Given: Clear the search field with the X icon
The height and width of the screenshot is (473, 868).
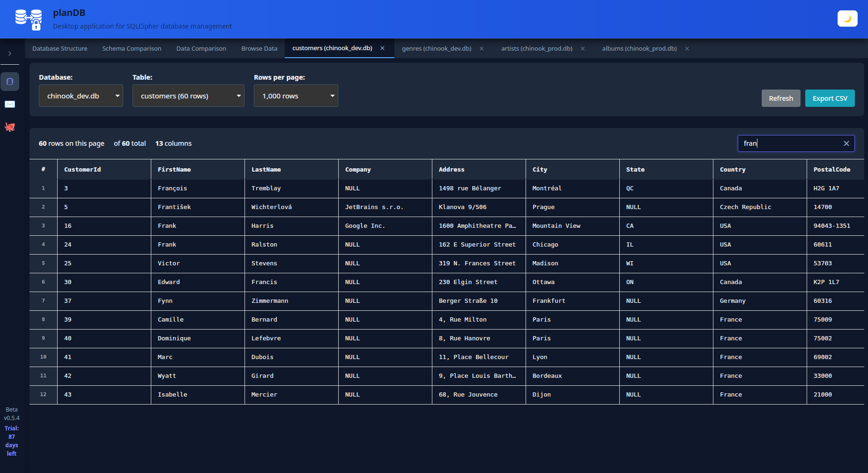Looking at the screenshot, I should 847,143.
